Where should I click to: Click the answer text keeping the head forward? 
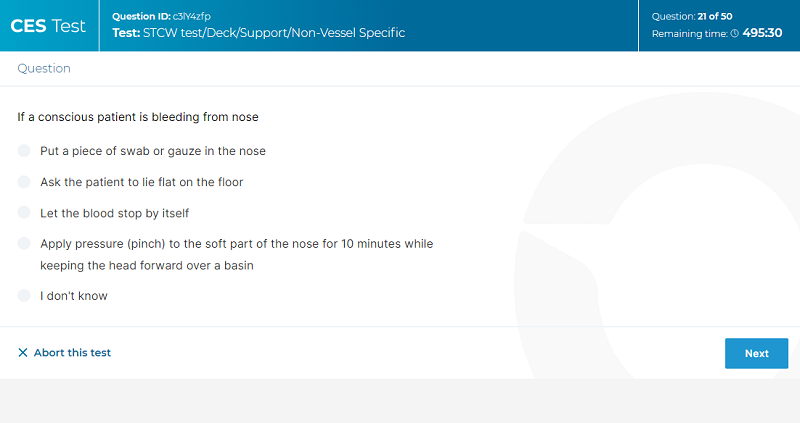click(x=147, y=265)
